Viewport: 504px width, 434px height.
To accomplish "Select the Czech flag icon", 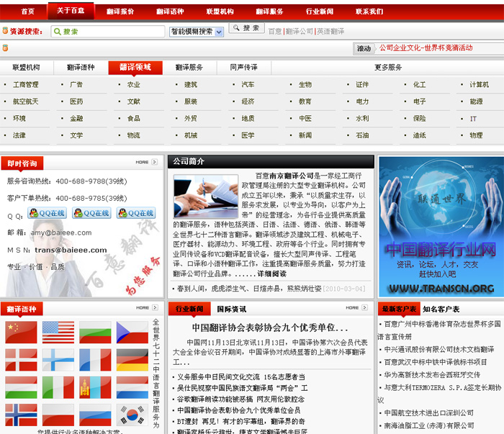I will [x=132, y=333].
